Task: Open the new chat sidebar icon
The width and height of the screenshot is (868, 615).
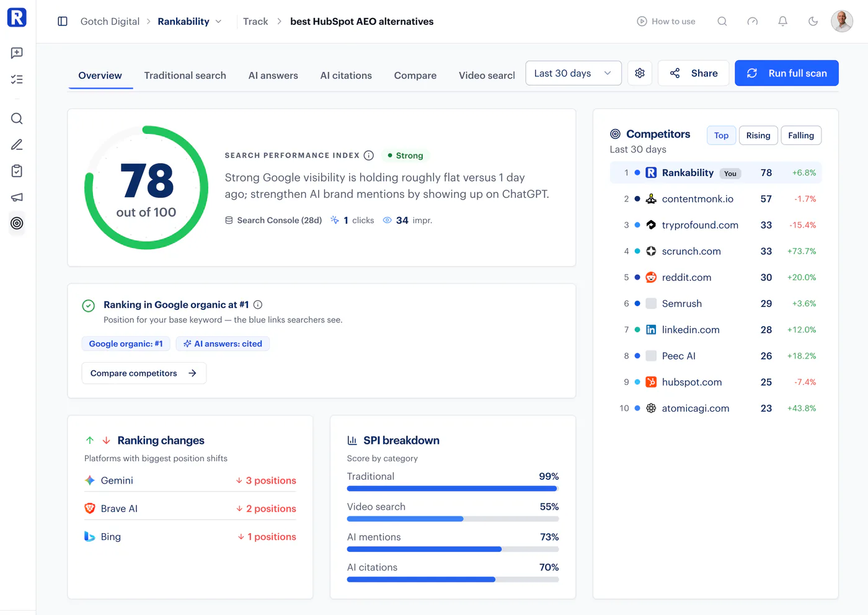Action: point(17,53)
